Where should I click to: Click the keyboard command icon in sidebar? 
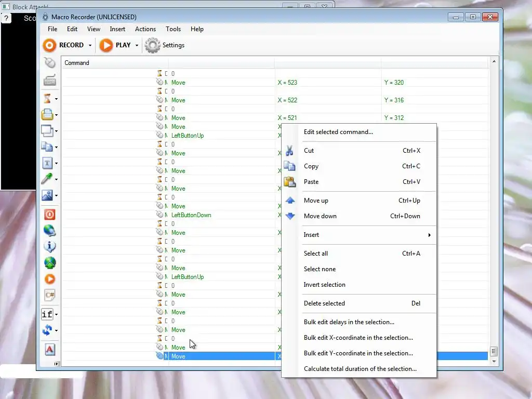49,81
